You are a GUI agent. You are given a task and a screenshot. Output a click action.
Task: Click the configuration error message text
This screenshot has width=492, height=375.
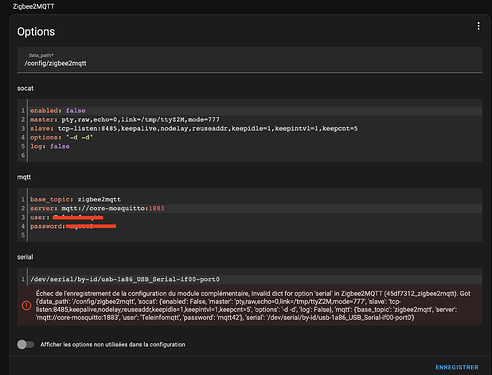[253, 305]
